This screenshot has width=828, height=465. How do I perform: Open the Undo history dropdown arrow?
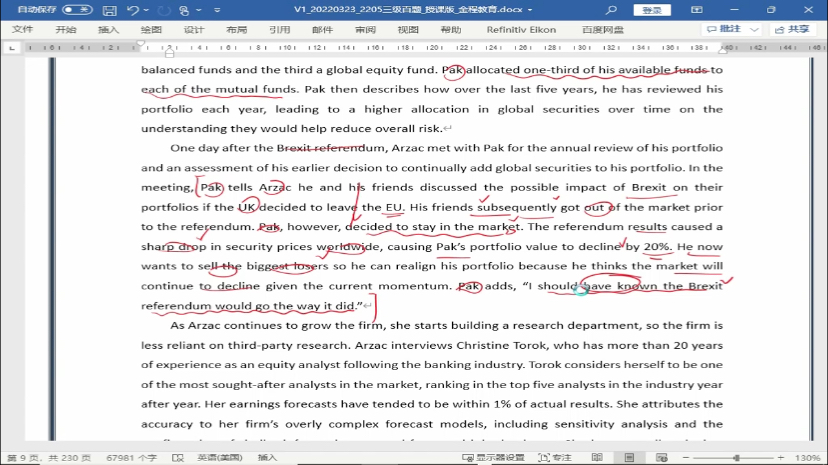(x=146, y=10)
